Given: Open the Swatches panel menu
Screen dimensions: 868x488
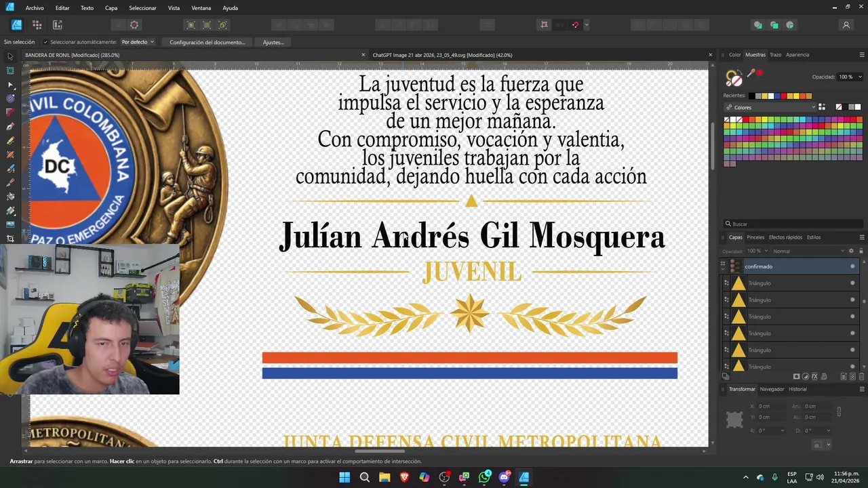Looking at the screenshot, I should (862, 55).
